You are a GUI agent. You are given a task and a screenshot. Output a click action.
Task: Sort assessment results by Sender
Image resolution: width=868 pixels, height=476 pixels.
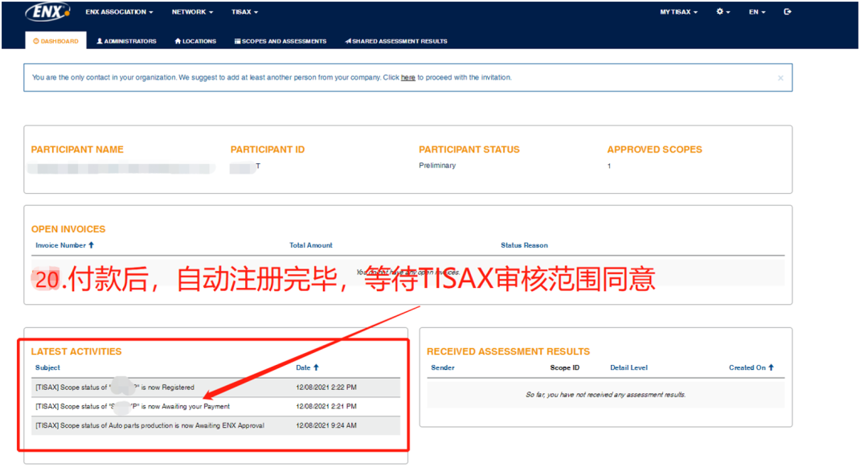coord(443,367)
